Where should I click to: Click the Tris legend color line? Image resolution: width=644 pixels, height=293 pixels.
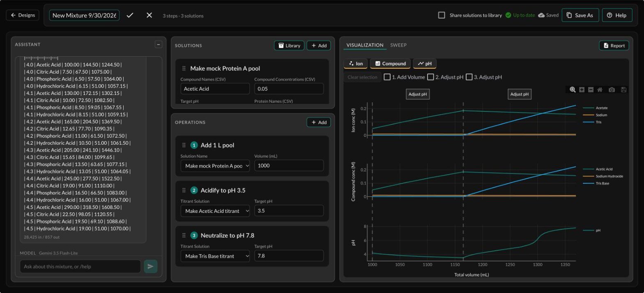click(x=588, y=122)
